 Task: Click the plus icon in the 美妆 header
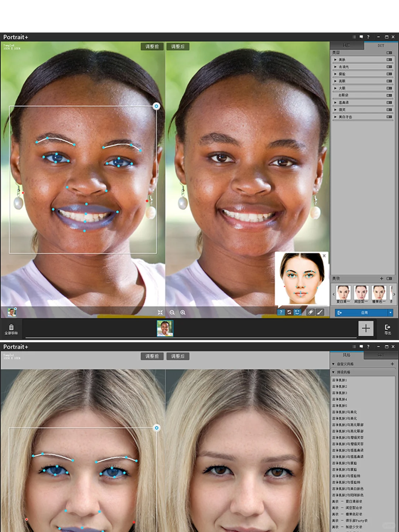pos(382,279)
